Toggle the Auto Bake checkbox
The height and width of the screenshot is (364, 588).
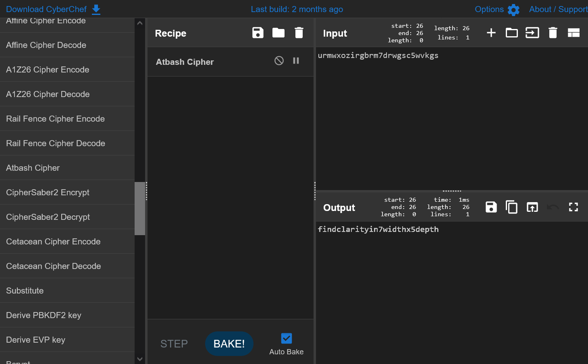(287, 338)
